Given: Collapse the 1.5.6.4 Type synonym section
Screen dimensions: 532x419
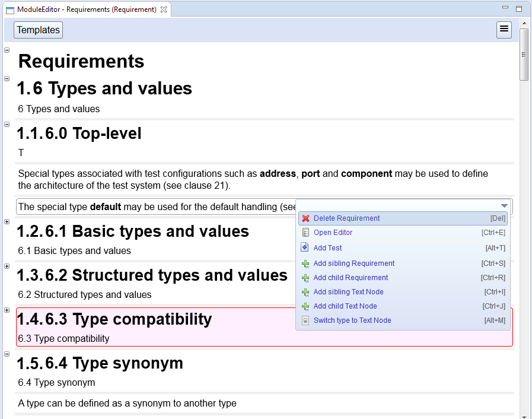Looking at the screenshot, I should click(x=7, y=354).
